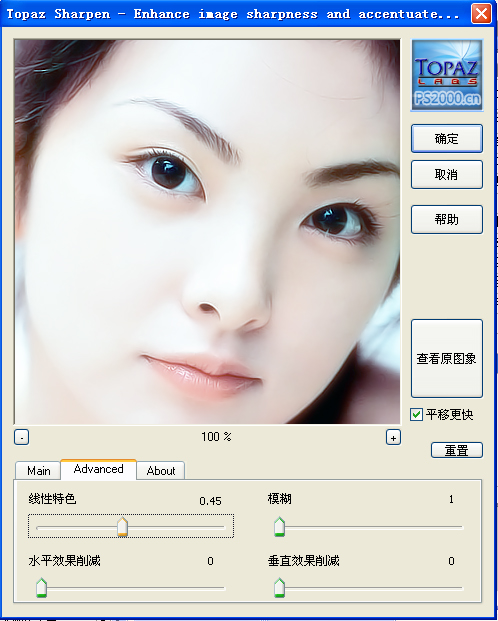Screen dimensions: 498x621
Task: Switch to the Main tab
Action: (x=38, y=471)
